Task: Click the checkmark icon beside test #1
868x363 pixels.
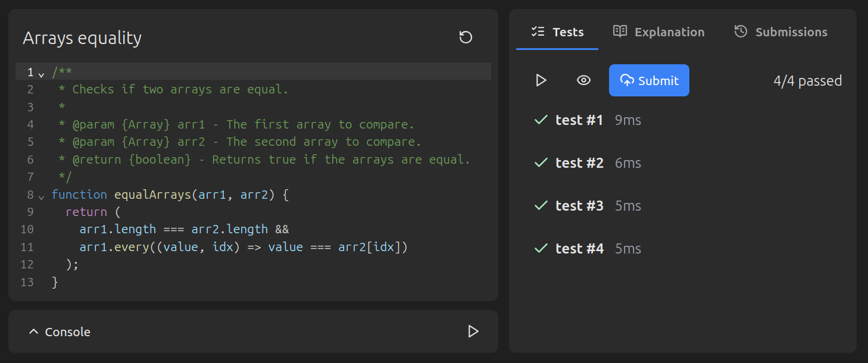Action: [541, 120]
